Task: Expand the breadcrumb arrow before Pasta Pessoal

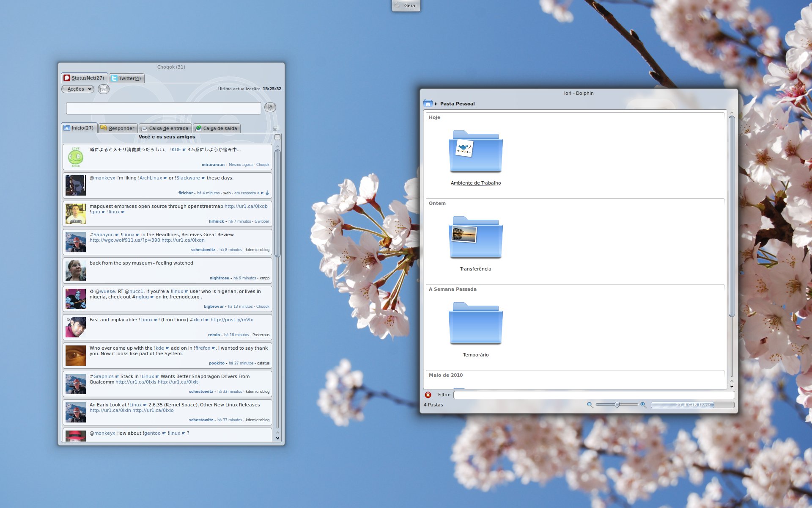Action: (x=436, y=104)
